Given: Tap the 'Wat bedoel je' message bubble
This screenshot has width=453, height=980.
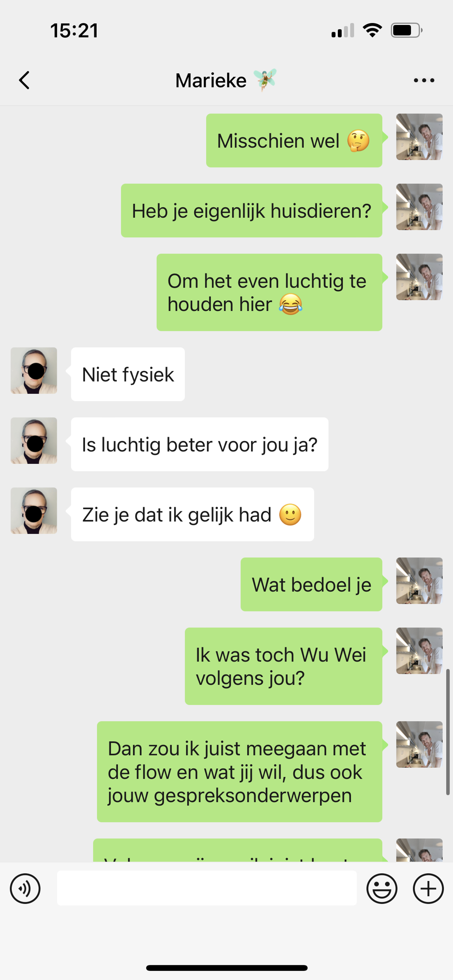Looking at the screenshot, I should [311, 585].
